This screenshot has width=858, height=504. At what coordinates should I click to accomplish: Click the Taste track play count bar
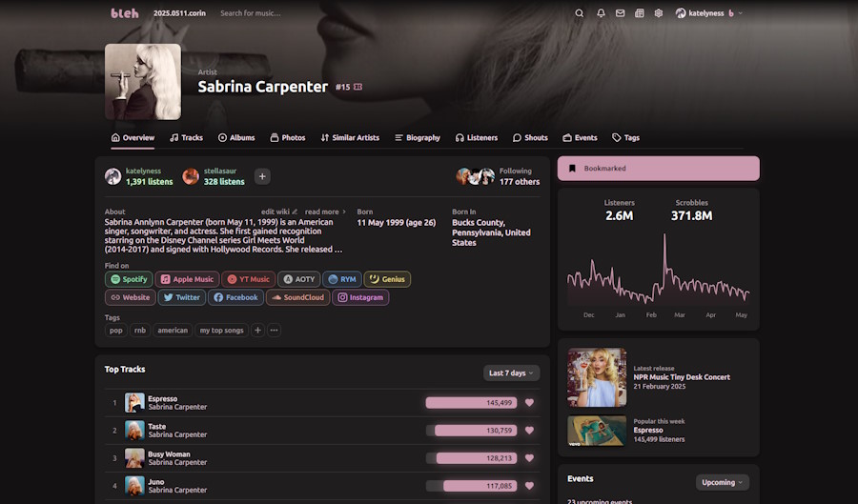click(x=471, y=431)
